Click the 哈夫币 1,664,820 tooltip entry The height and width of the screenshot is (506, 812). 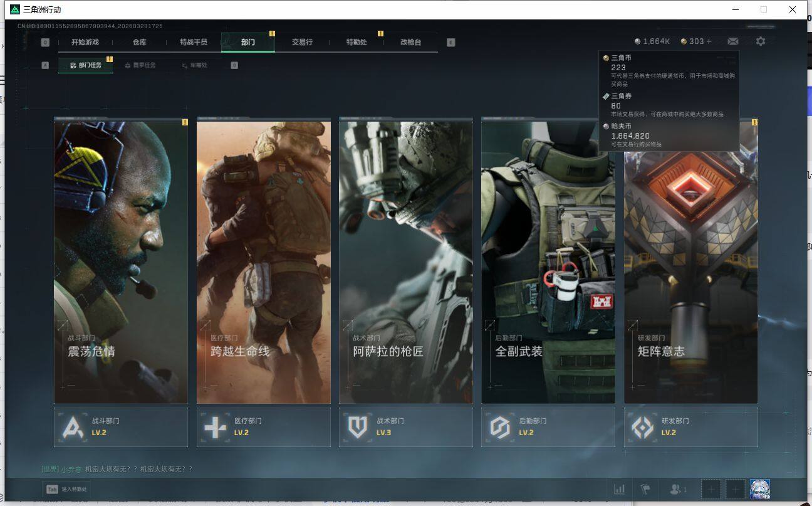[669, 135]
